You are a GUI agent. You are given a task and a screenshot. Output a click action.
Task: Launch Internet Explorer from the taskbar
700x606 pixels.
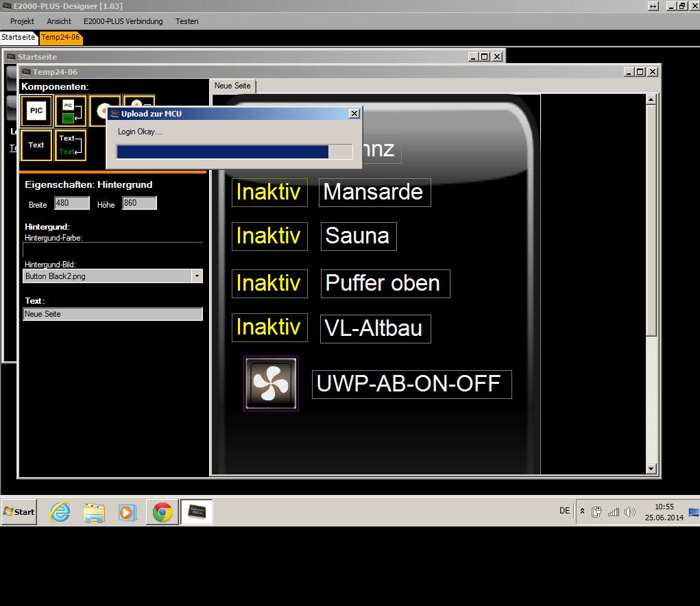click(60, 512)
